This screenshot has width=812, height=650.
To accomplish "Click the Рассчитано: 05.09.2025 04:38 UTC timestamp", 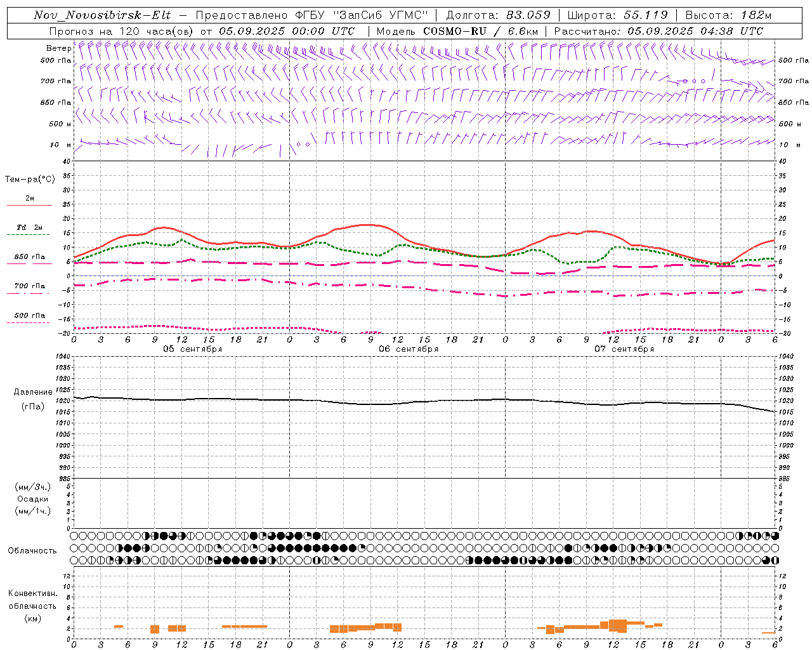I will 658,31.
